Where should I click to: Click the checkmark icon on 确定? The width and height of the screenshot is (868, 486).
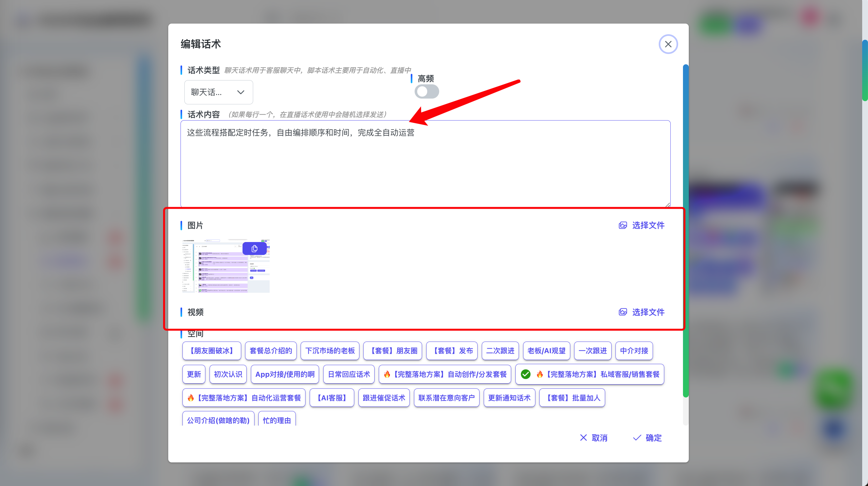tap(637, 438)
